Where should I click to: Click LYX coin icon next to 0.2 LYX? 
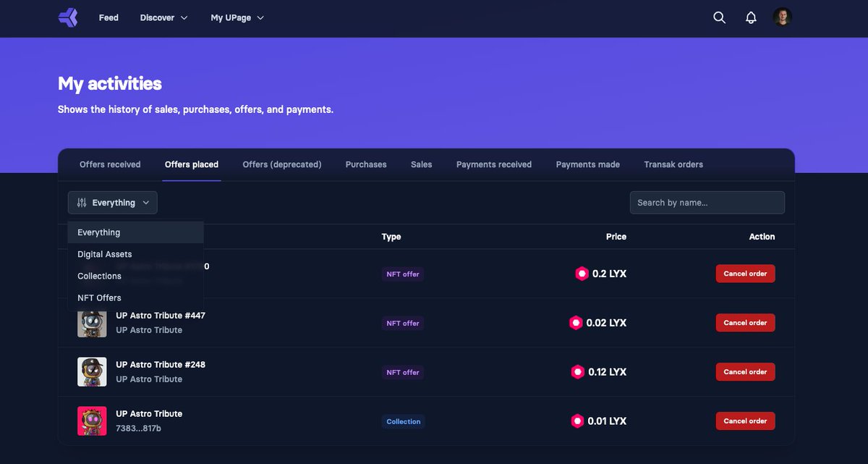[582, 274]
